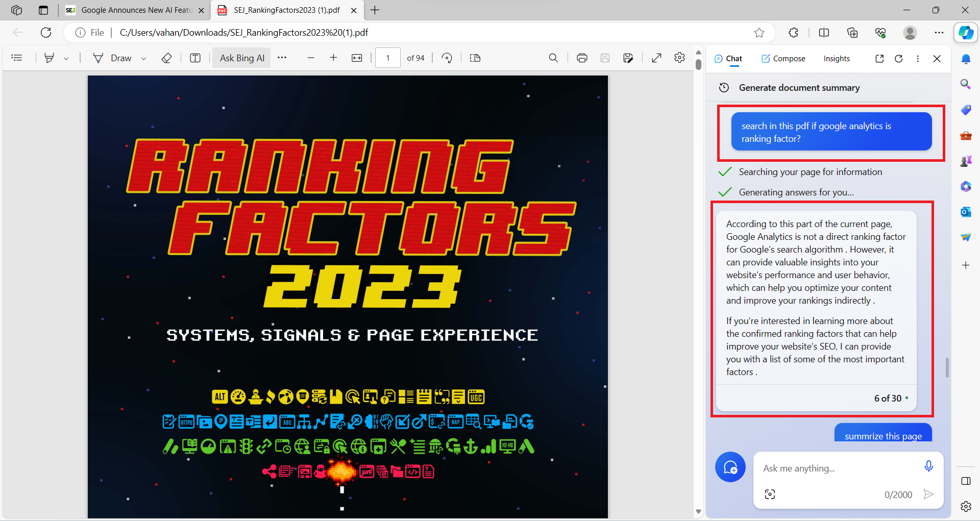Switch to the Compose tab in Copilot
980x521 pixels.
pyautogui.click(x=783, y=58)
